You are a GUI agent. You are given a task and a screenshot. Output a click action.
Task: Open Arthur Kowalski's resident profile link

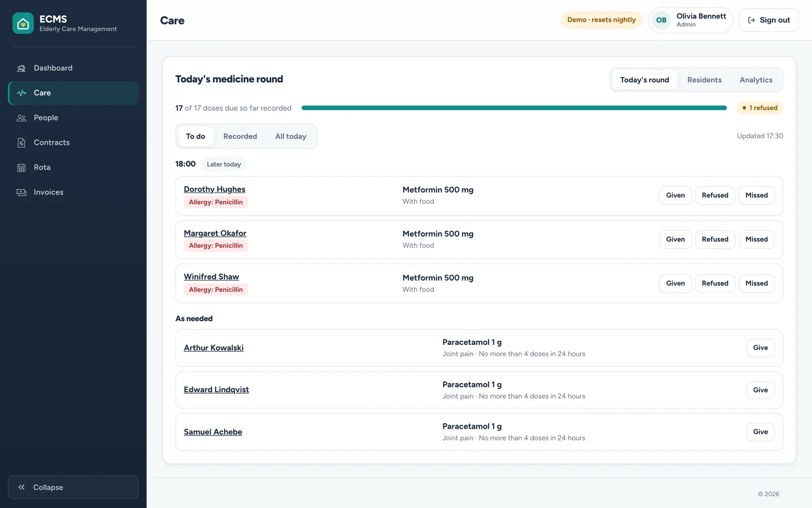point(214,348)
